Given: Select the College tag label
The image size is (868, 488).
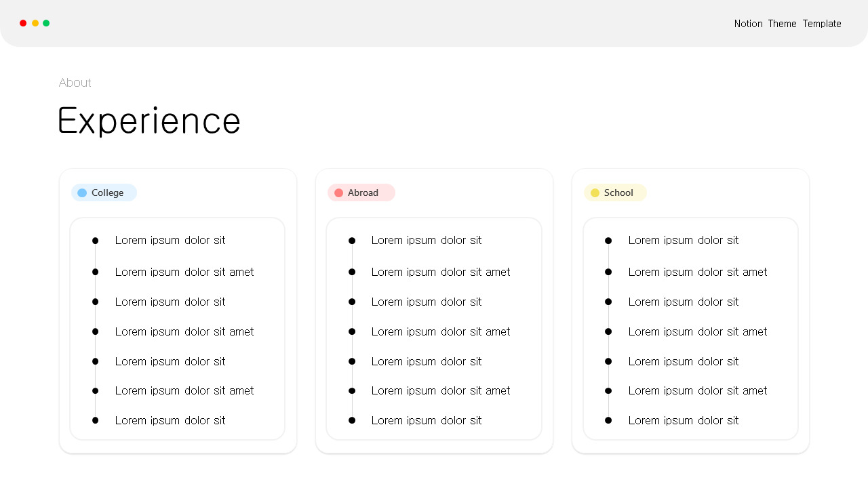Looking at the screenshot, I should 107,193.
